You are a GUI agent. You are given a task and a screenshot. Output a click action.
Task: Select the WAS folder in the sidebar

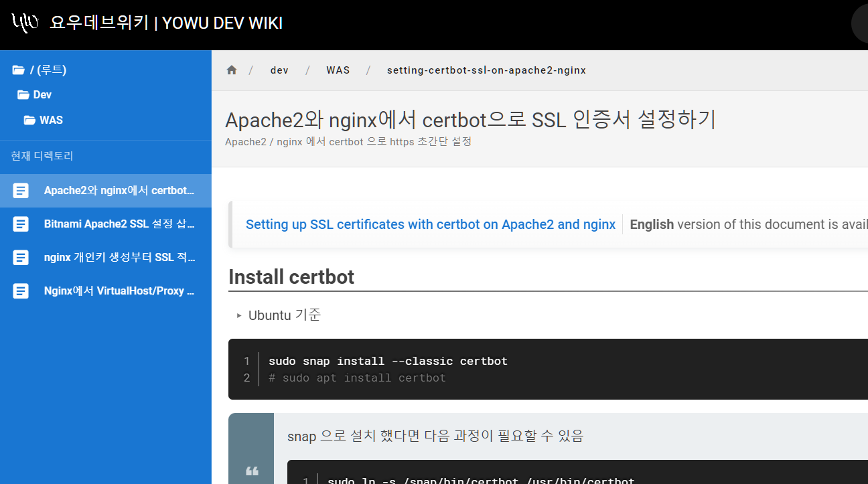point(51,120)
